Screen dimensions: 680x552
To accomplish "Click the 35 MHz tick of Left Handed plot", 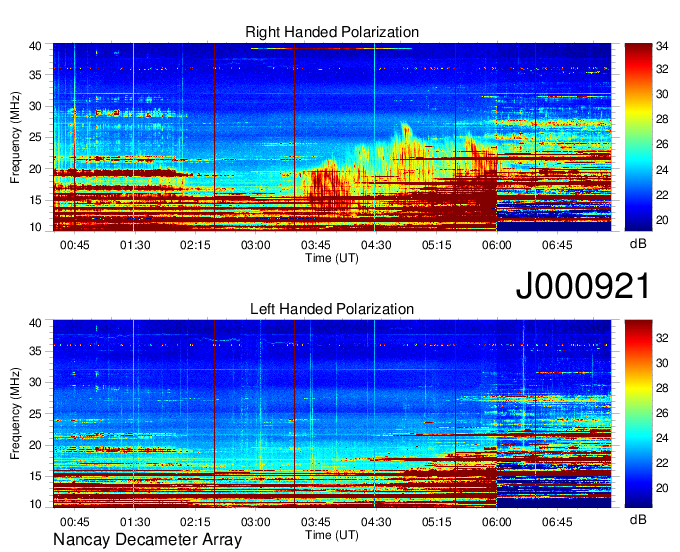I will coord(35,351).
